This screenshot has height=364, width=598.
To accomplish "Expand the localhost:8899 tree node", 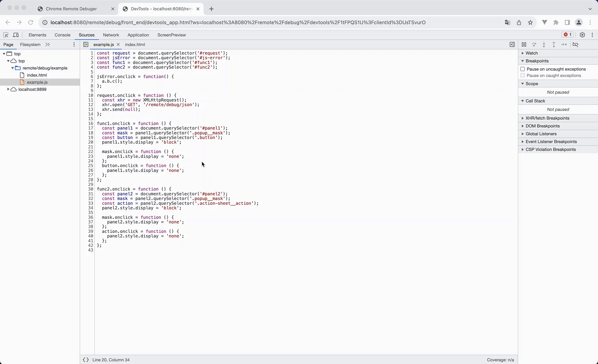I will click(x=8, y=89).
